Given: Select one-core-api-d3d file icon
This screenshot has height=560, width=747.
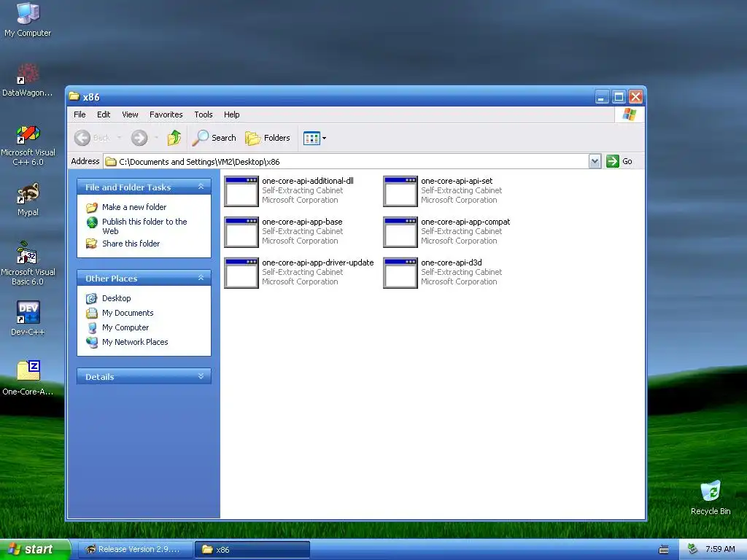Looking at the screenshot, I should [400, 273].
